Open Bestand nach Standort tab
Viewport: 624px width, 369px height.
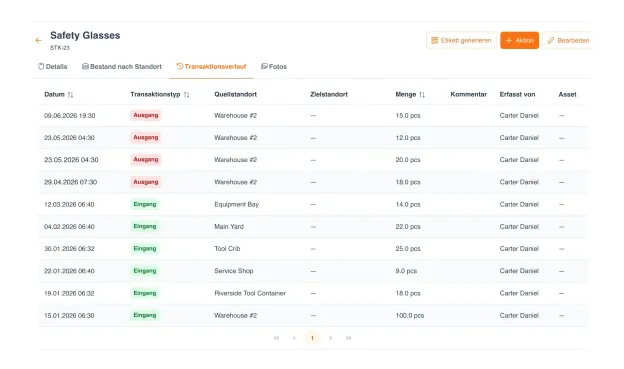click(122, 66)
